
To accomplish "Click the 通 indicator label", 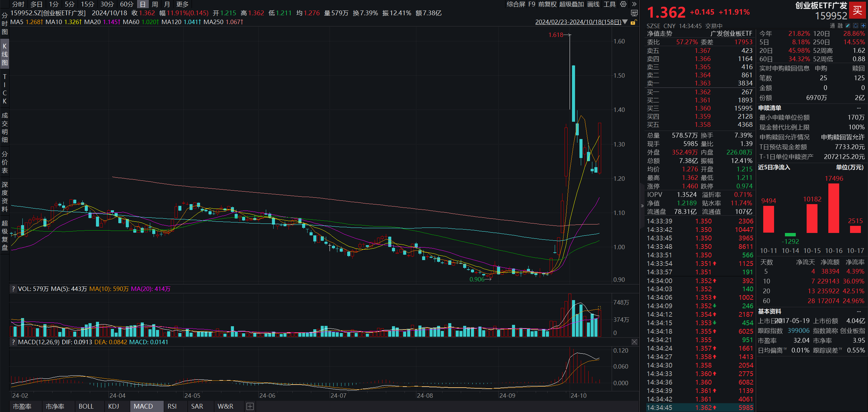I will [832, 26].
